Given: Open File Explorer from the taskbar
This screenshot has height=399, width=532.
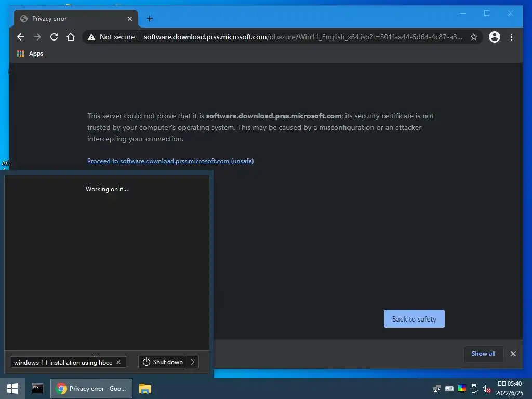Looking at the screenshot, I should pyautogui.click(x=145, y=389).
